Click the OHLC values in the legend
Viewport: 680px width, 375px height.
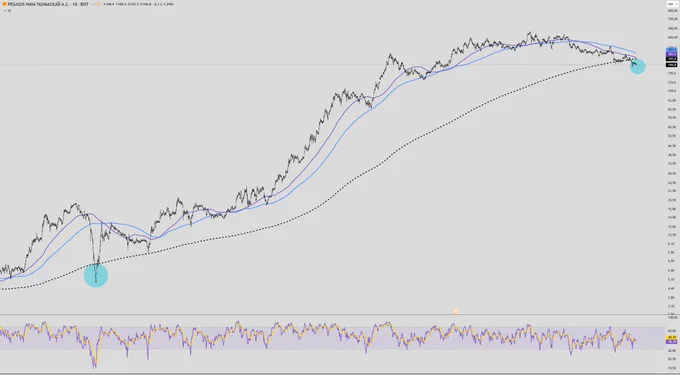click(x=138, y=4)
